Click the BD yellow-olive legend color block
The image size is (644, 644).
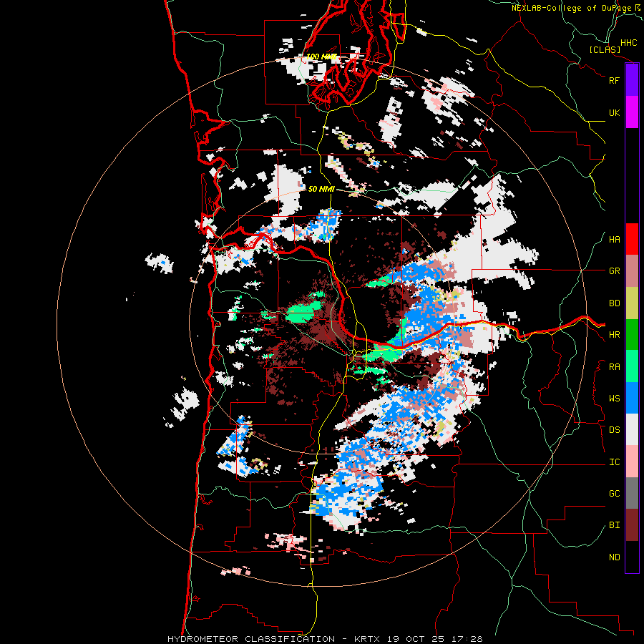coord(632,303)
